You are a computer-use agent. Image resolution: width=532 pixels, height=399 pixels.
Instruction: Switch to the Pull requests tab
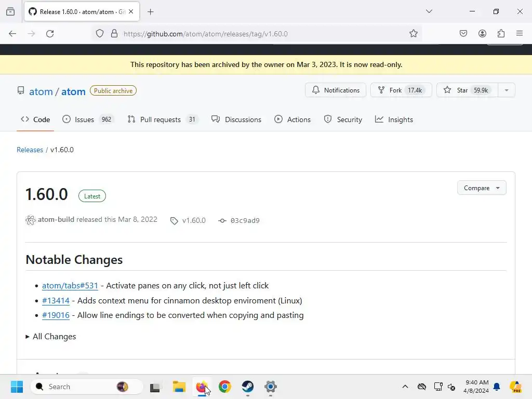click(163, 119)
